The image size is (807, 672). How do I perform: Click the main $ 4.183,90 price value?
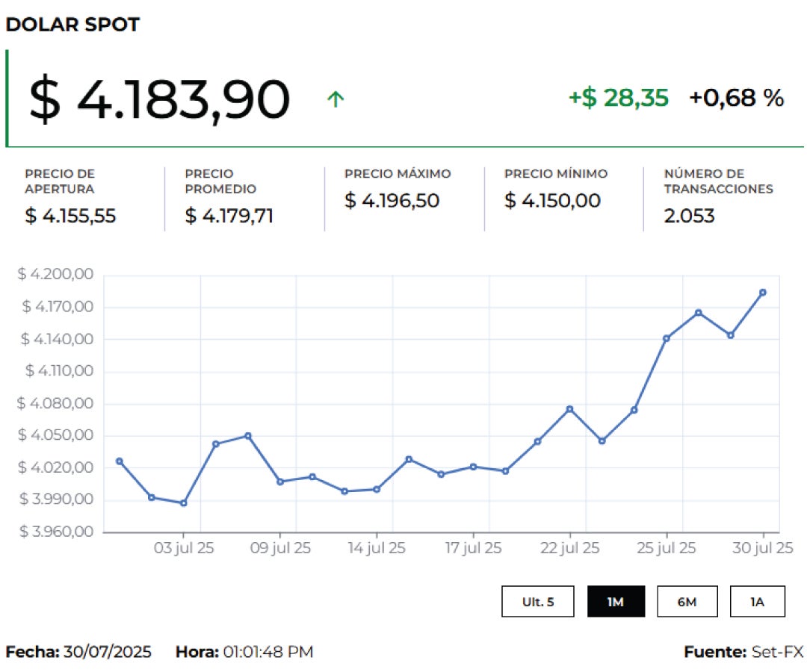pyautogui.click(x=159, y=100)
